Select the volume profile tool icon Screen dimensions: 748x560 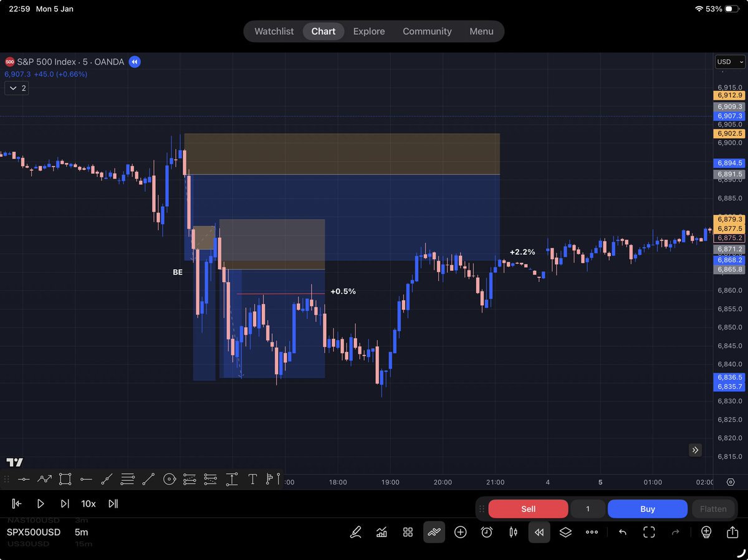[272, 479]
